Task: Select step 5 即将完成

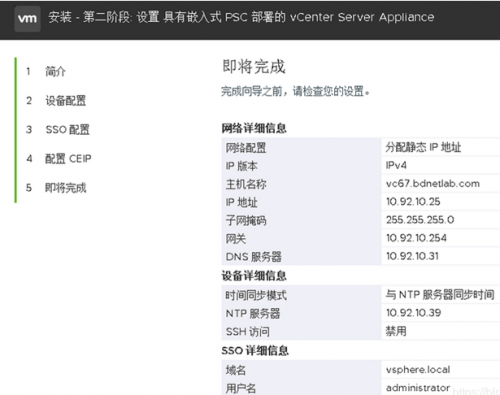Action: [66, 188]
